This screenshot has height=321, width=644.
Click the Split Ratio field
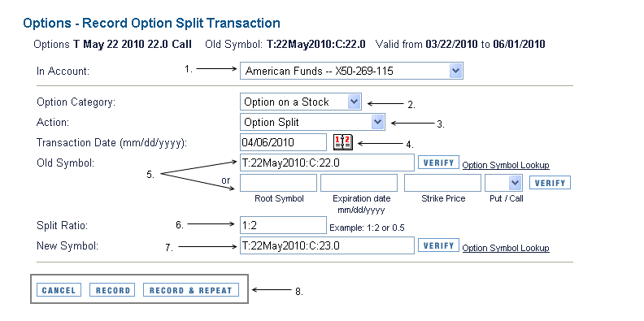283,225
